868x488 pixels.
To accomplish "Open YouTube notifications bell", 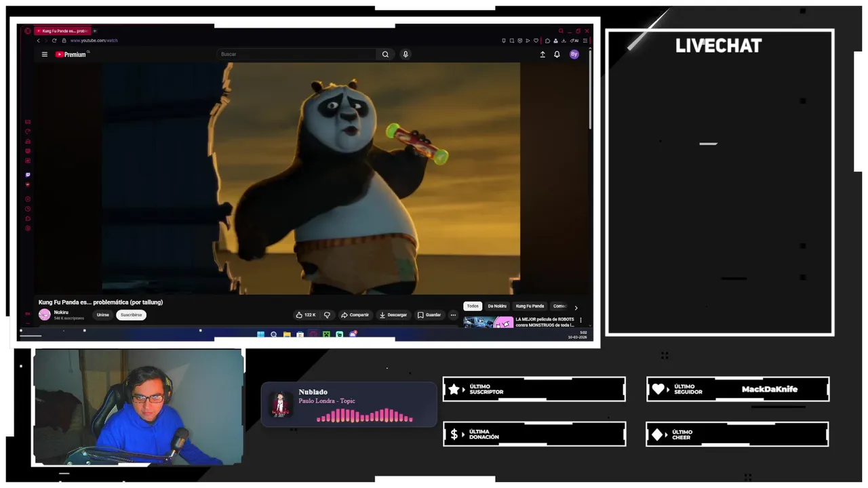I will [x=557, y=54].
